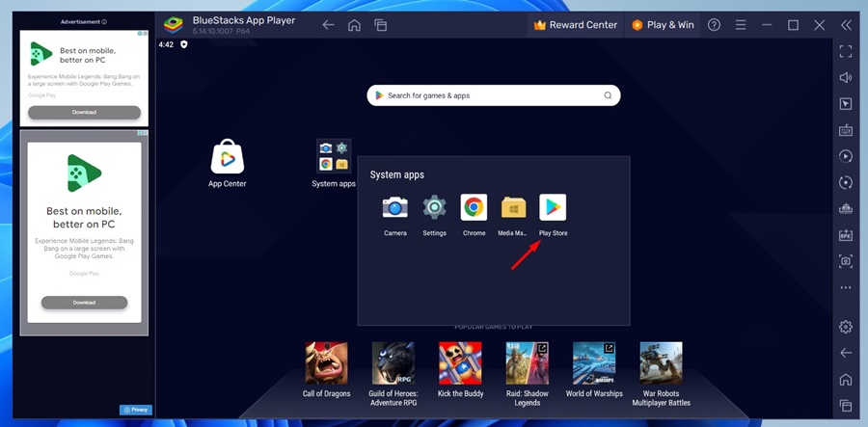868x427 pixels.
Task: Launch Chrome browser
Action: click(x=474, y=207)
